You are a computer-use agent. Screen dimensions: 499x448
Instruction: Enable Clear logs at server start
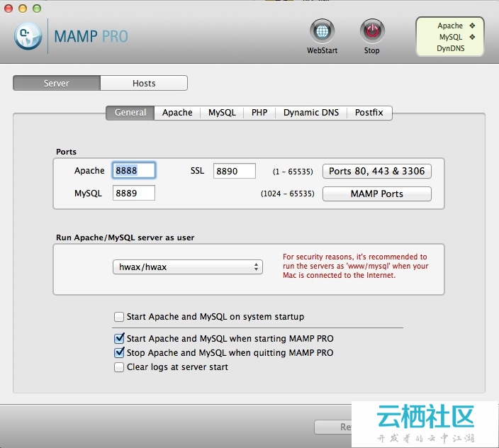pyautogui.click(x=119, y=367)
